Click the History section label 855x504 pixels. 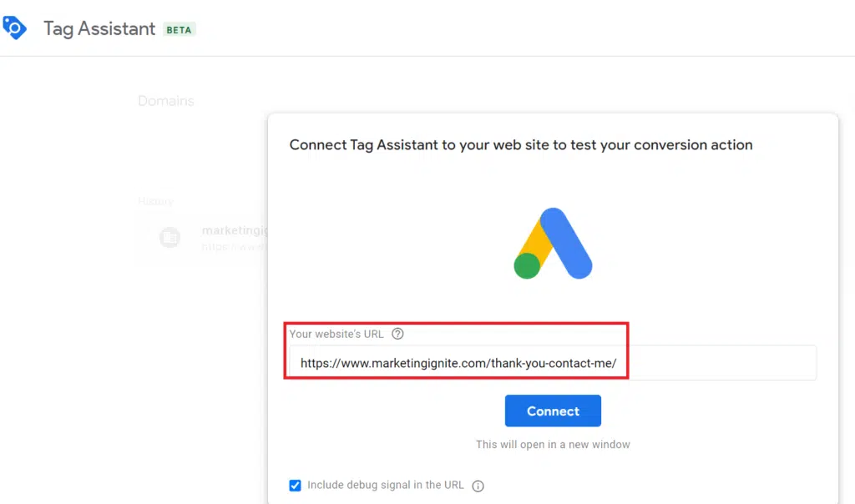point(156,201)
